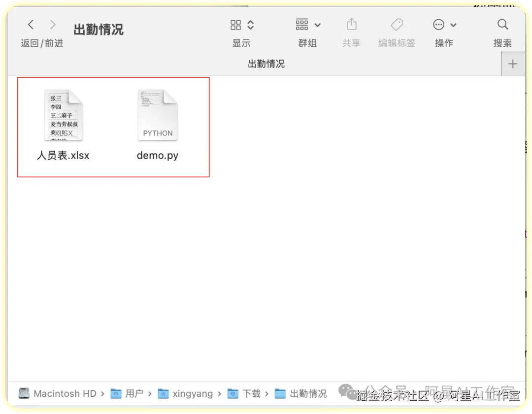Select the demo.py Python file
This screenshot has height=414, width=532.
pos(158,114)
